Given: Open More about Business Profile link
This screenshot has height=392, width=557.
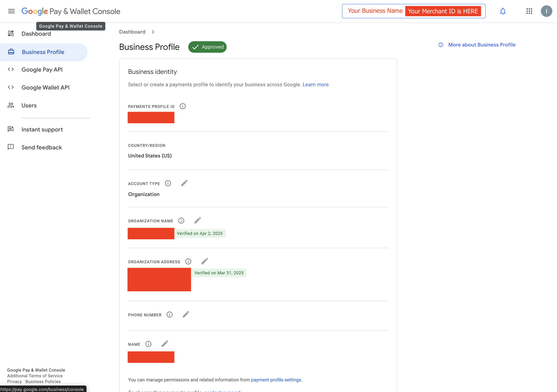Looking at the screenshot, I should click(482, 45).
